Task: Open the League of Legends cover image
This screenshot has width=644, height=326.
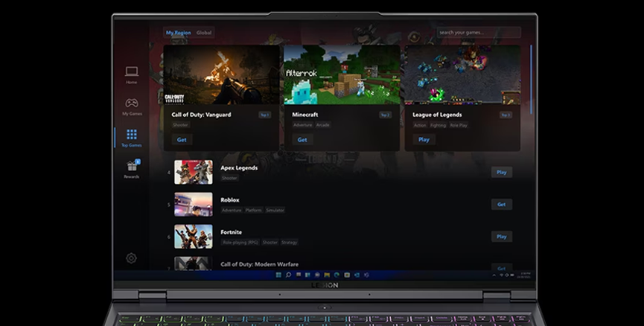Action: tap(462, 74)
